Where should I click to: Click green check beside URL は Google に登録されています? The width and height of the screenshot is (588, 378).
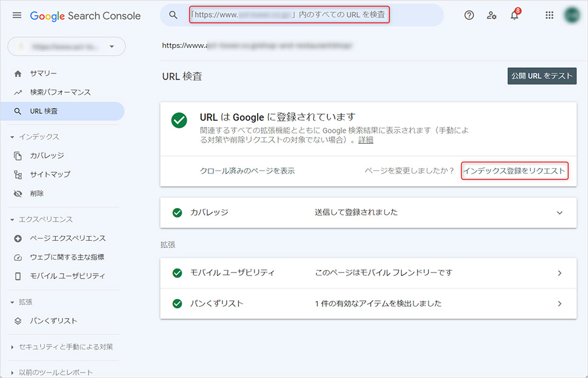coord(179,120)
